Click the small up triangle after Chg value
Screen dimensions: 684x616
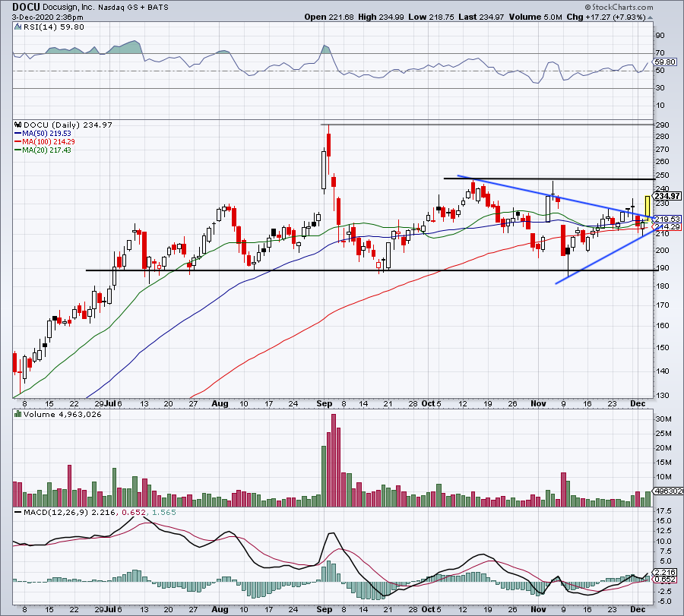pos(651,18)
